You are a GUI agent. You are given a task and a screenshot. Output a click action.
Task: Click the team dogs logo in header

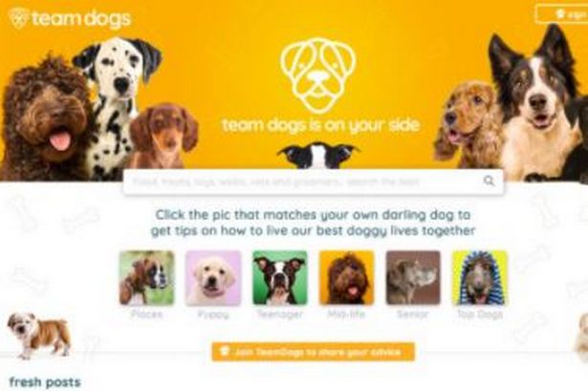point(70,18)
